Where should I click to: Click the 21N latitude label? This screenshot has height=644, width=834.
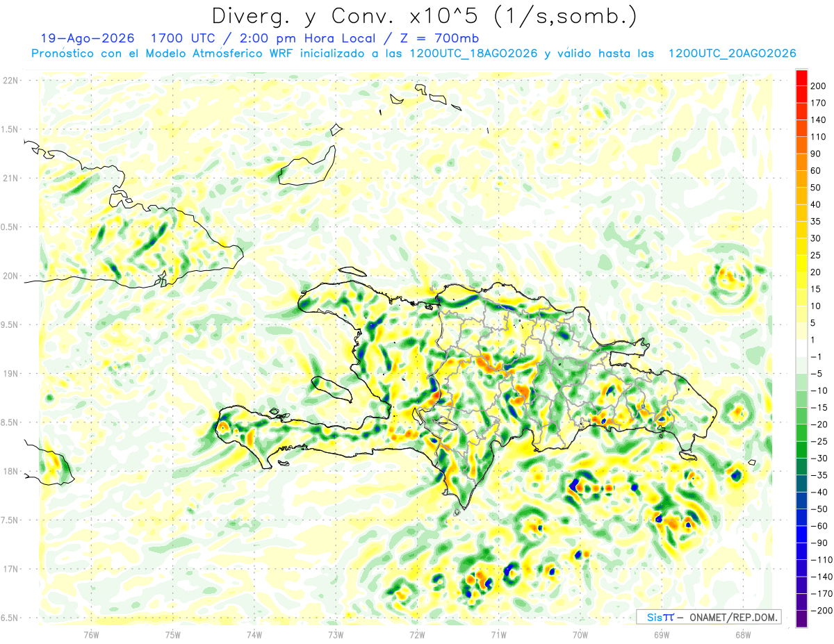(10, 178)
